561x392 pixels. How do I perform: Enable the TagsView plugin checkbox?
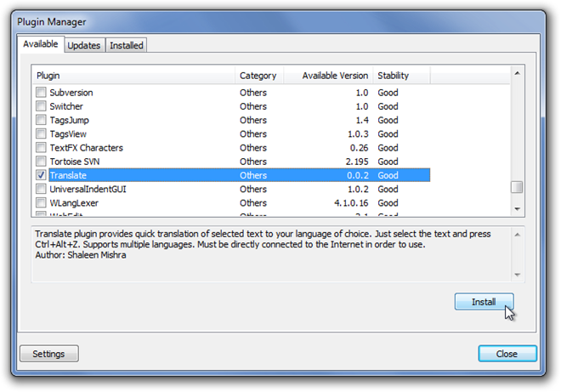[x=41, y=134]
